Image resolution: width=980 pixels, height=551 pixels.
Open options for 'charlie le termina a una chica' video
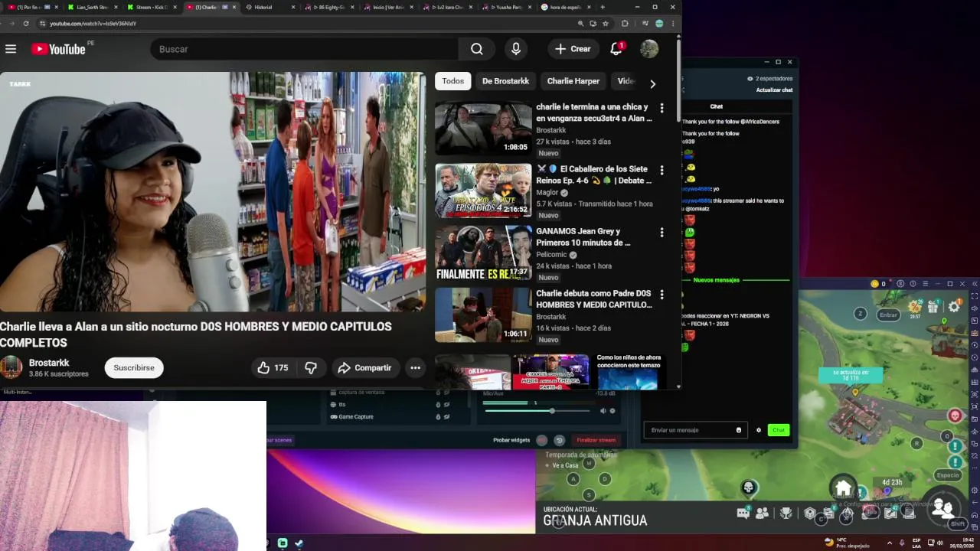(661, 109)
